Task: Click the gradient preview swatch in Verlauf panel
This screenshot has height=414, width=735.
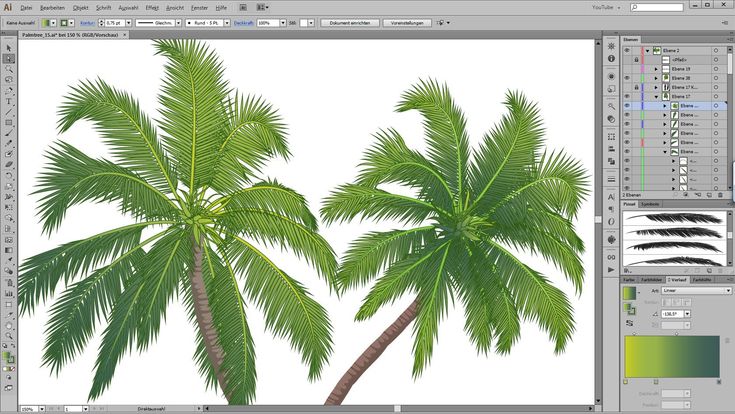Action: (x=629, y=293)
